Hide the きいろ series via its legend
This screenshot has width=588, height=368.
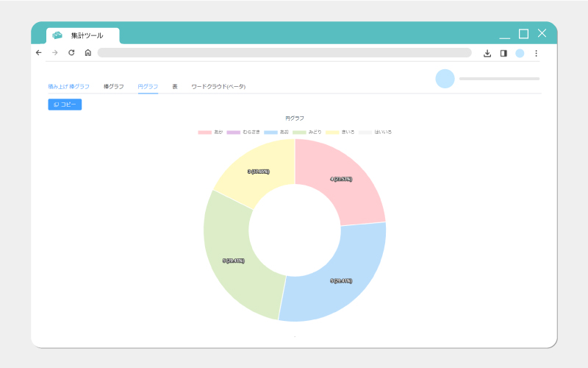(340, 132)
